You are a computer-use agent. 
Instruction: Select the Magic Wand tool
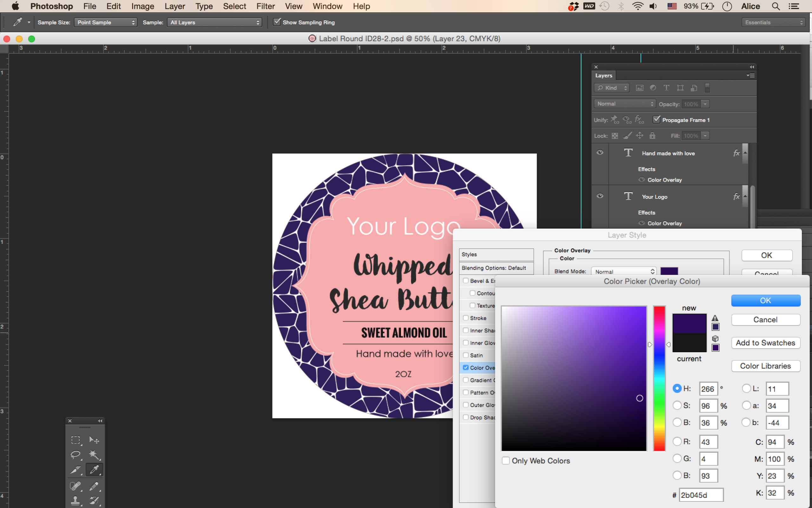pos(94,455)
